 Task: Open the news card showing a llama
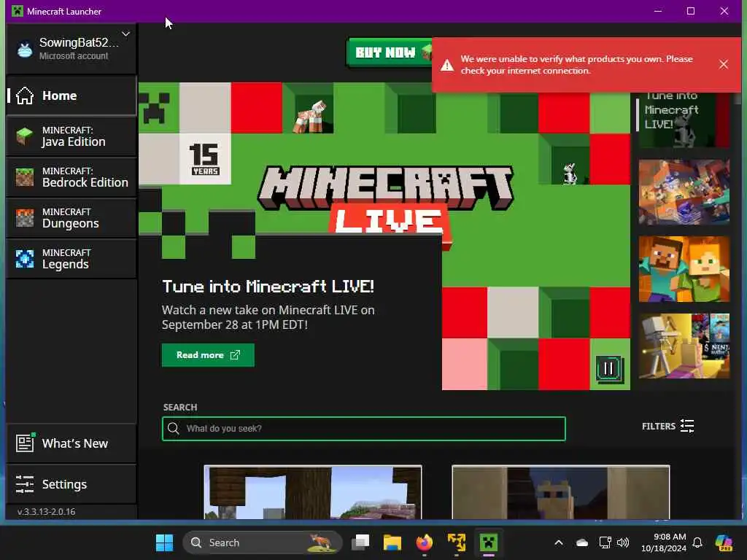pyautogui.click(x=561, y=492)
